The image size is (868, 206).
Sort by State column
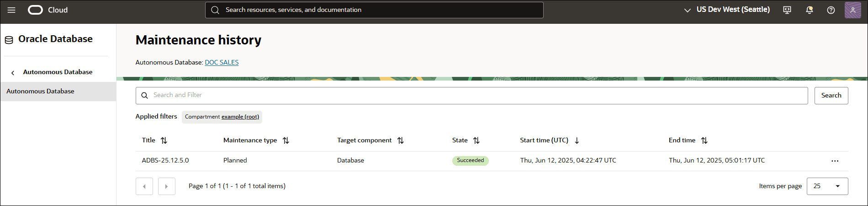476,141
